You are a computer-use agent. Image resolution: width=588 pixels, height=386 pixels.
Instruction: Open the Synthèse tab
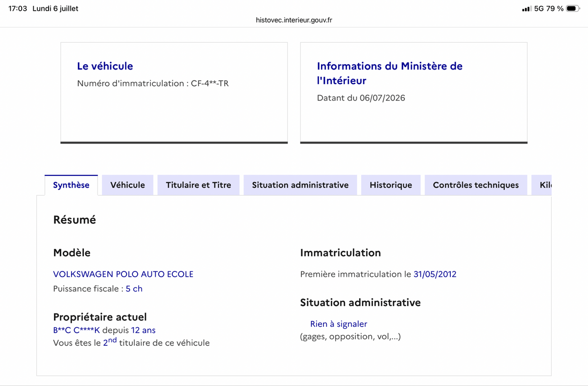click(x=71, y=185)
